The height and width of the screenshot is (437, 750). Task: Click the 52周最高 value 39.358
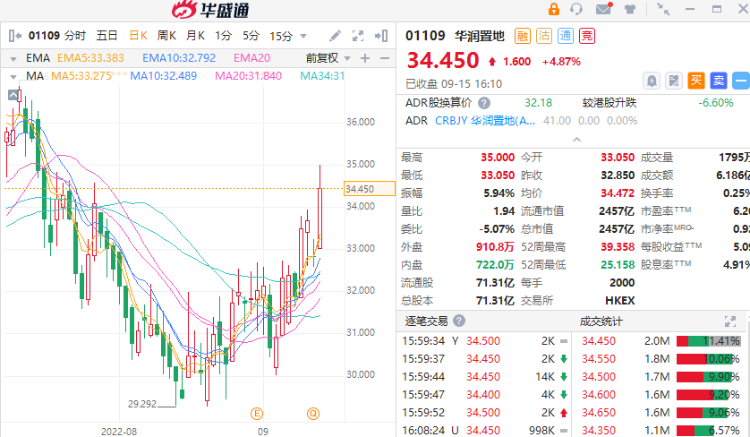[618, 247]
